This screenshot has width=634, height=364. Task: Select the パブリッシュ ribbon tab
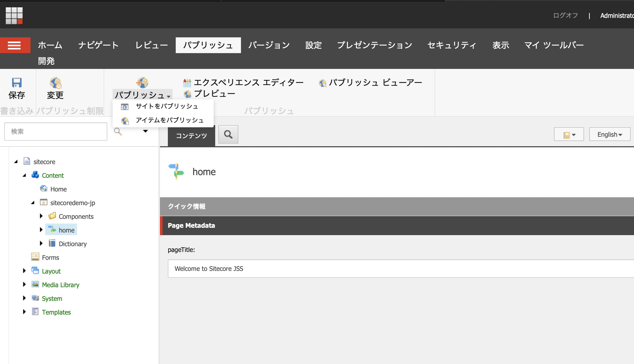(208, 45)
